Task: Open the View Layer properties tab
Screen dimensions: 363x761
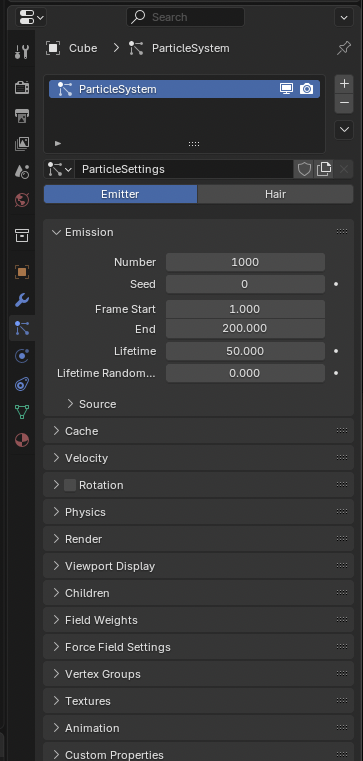Action: click(x=22, y=144)
